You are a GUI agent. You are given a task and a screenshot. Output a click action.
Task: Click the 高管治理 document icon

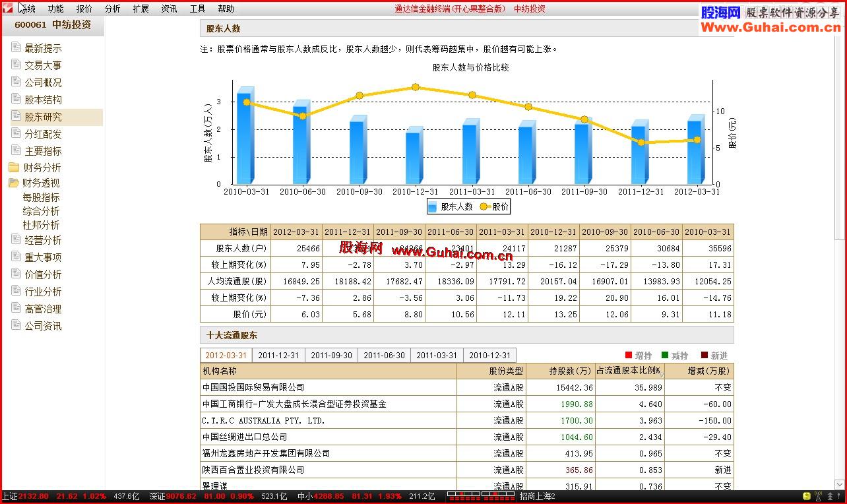pos(16,308)
